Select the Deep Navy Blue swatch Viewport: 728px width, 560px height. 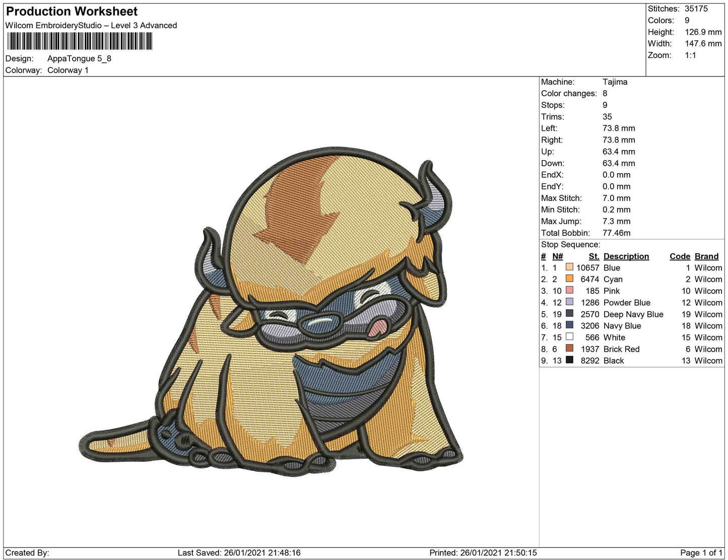coord(569,314)
